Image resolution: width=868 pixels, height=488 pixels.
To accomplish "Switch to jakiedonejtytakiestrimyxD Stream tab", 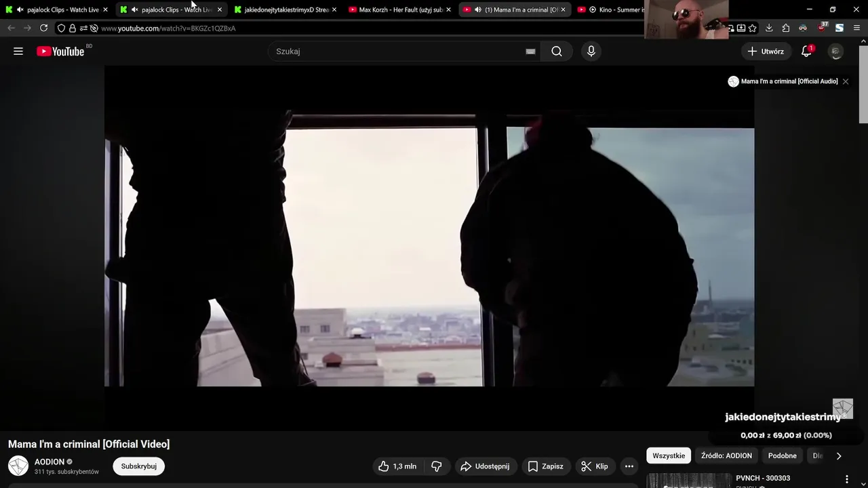I will click(x=285, y=9).
